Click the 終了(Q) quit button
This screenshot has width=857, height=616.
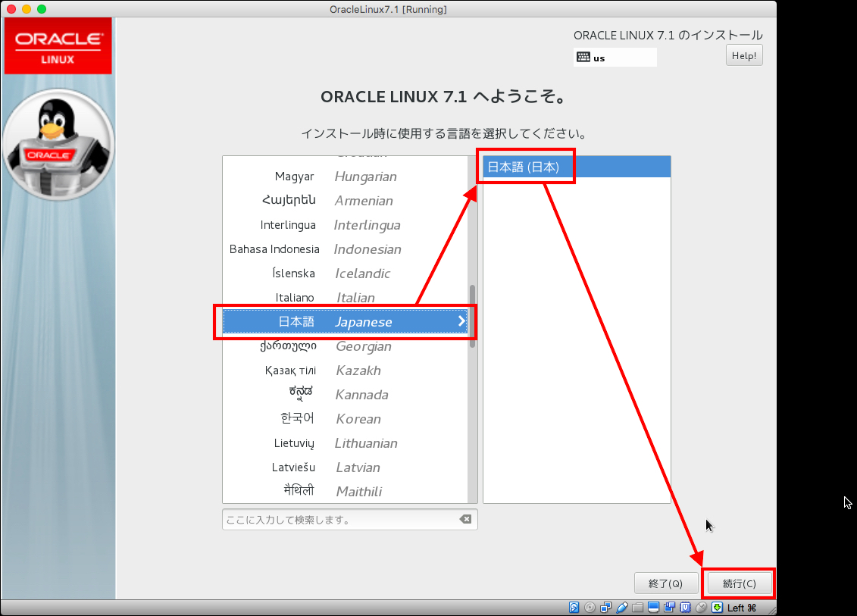click(666, 583)
